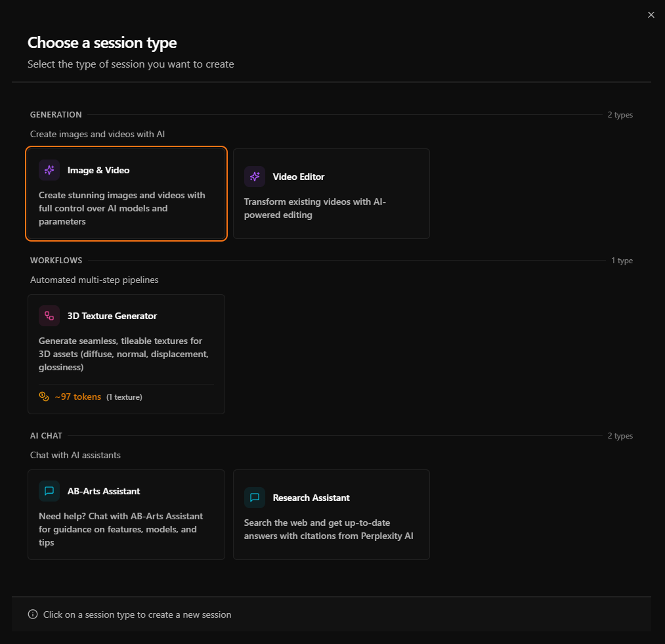Image resolution: width=665 pixels, height=644 pixels.
Task: Click the ~97 tokens cost label
Action: 78,397
